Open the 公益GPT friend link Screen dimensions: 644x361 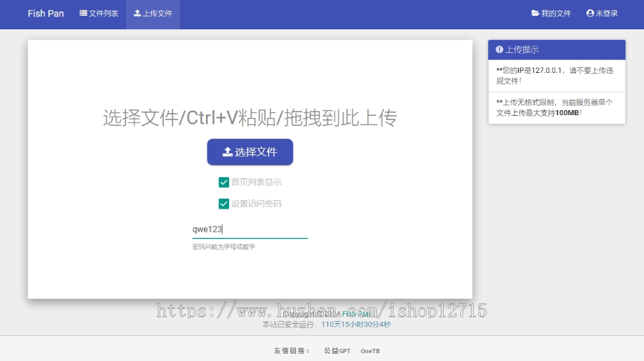[x=337, y=351]
